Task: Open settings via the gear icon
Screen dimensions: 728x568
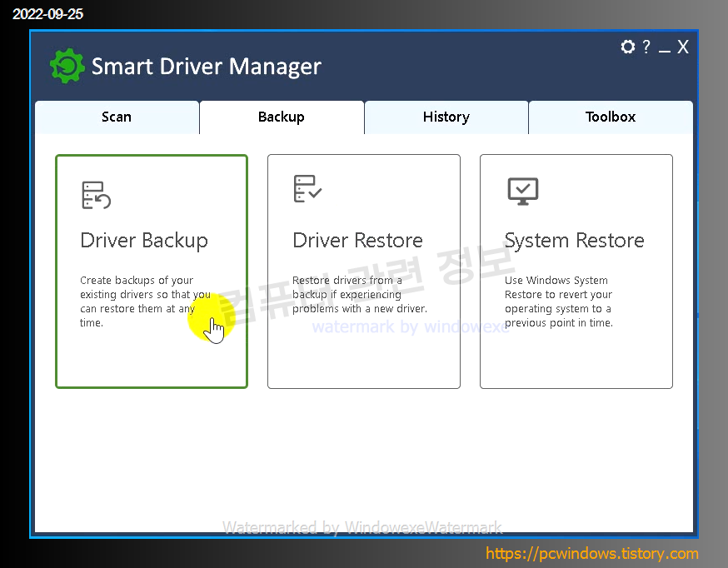Action: tap(628, 47)
